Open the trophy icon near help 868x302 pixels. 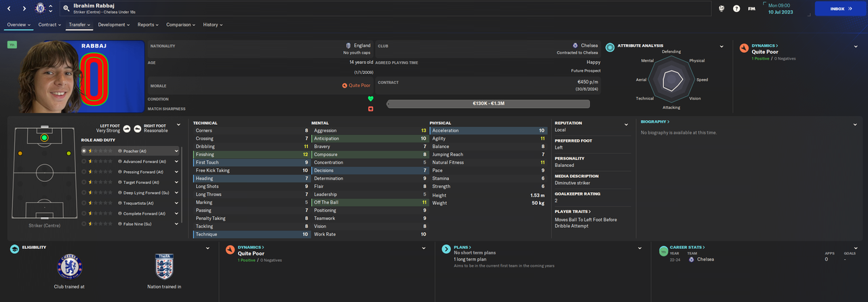(x=722, y=8)
